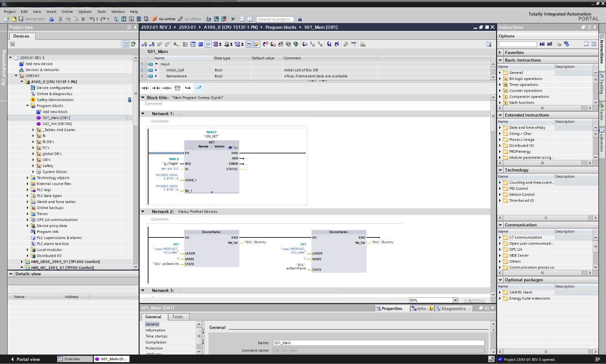Viewport: 606px width, 364px height.
Task: Switch to Portal view
Action: [25, 359]
